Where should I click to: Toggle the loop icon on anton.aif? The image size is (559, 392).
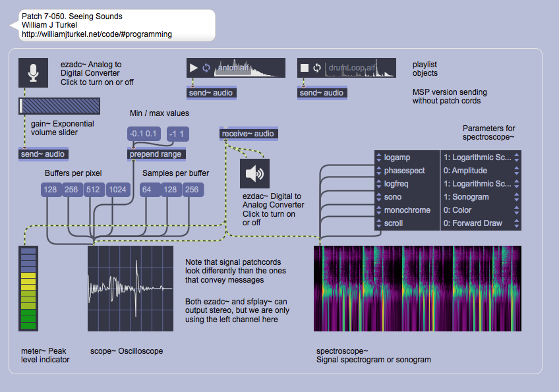click(206, 68)
